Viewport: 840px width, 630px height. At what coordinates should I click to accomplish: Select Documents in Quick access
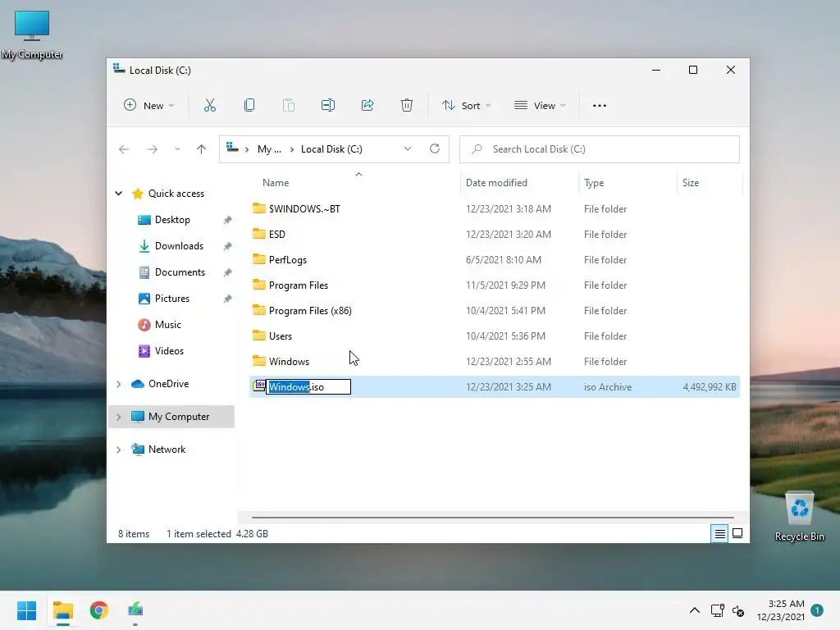[x=180, y=272]
